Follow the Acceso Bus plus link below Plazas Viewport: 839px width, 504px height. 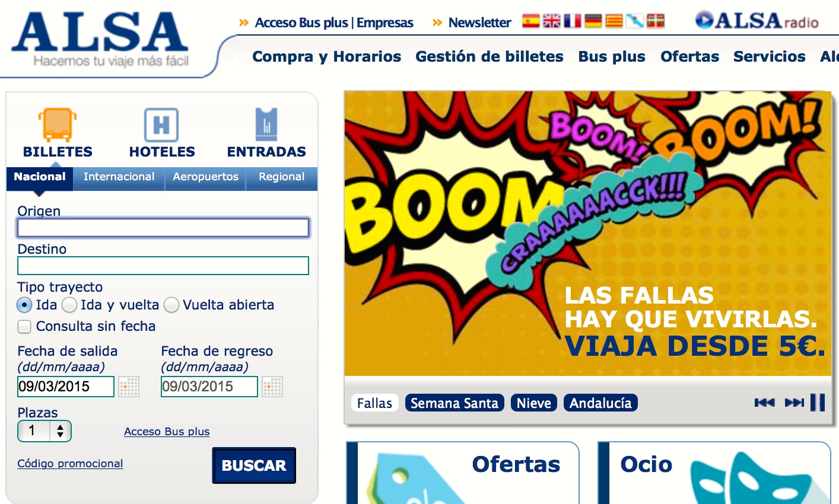coord(167,432)
